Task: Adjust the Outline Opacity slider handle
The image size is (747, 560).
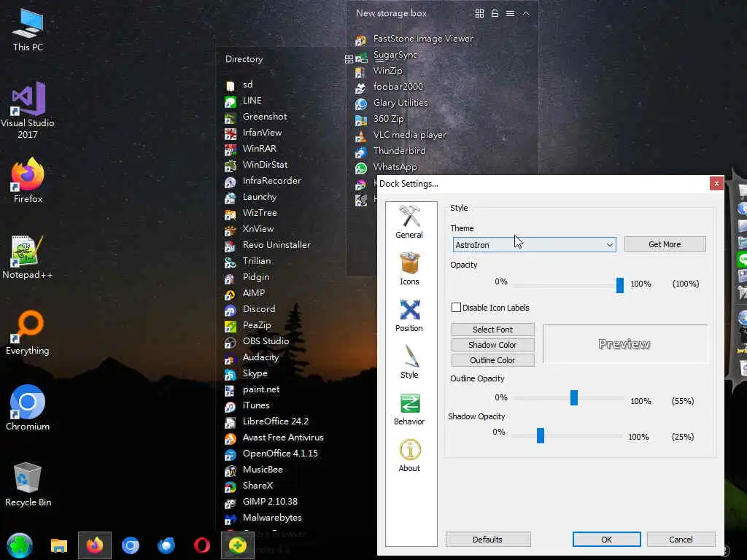Action: point(574,397)
